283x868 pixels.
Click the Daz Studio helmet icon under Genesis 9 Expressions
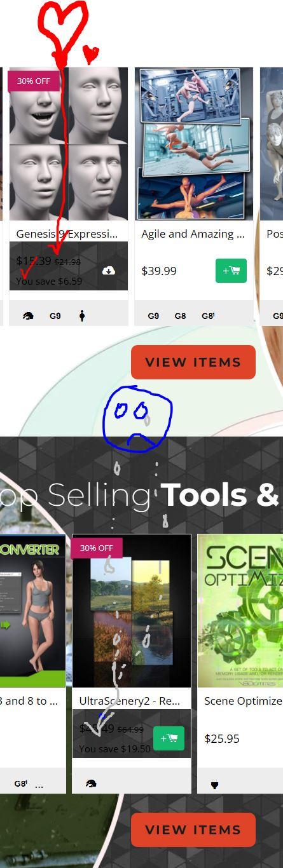click(x=28, y=316)
